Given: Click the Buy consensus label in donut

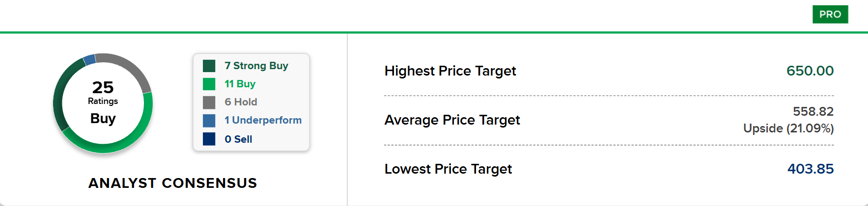Looking at the screenshot, I should [103, 118].
